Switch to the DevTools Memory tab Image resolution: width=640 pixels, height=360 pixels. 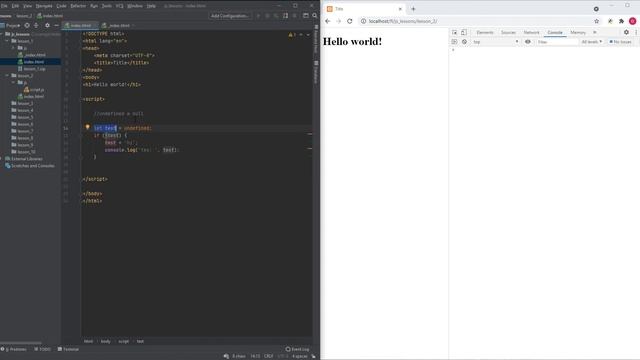click(x=578, y=32)
